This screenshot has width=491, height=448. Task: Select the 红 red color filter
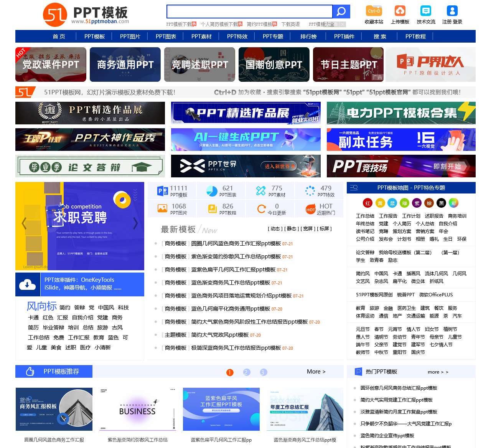pyautogui.click(x=368, y=203)
